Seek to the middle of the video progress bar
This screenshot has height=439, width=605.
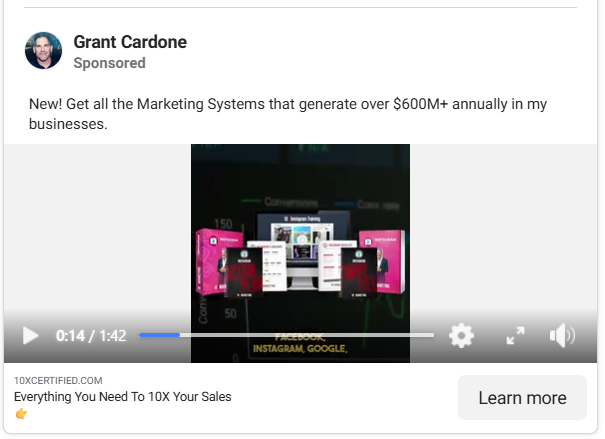286,336
